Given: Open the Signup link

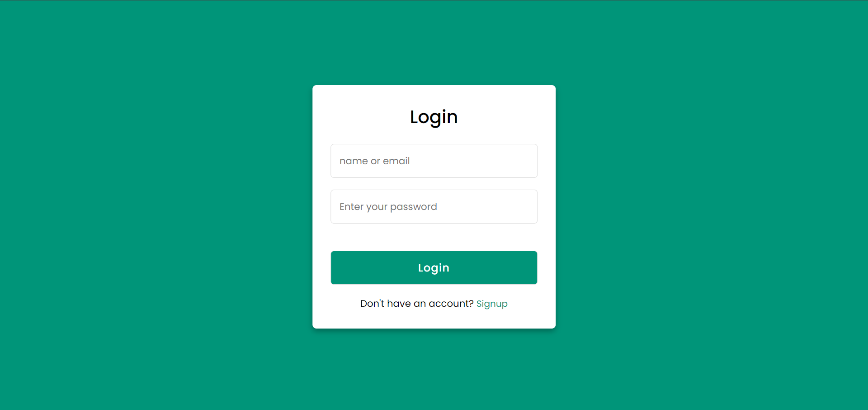Looking at the screenshot, I should [x=492, y=304].
